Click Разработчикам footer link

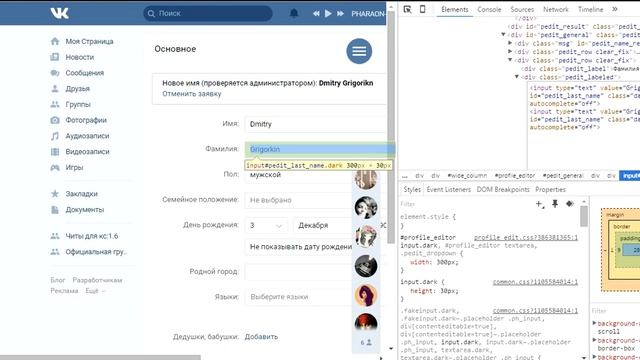point(97,280)
